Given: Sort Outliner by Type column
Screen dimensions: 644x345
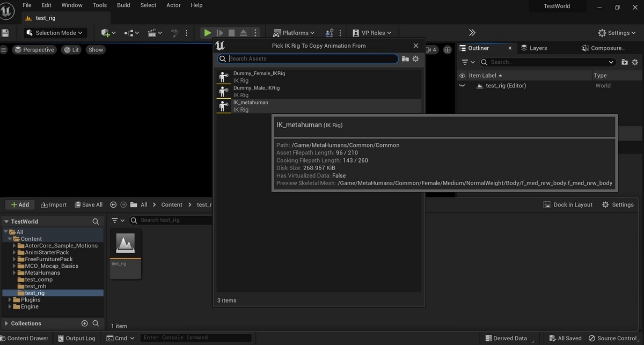Looking at the screenshot, I should pos(600,76).
